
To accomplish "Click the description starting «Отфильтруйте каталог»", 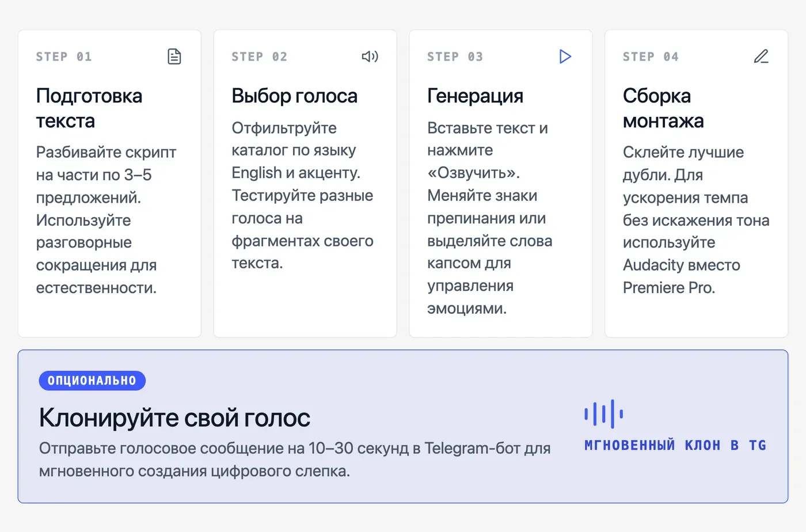I will click(x=303, y=195).
